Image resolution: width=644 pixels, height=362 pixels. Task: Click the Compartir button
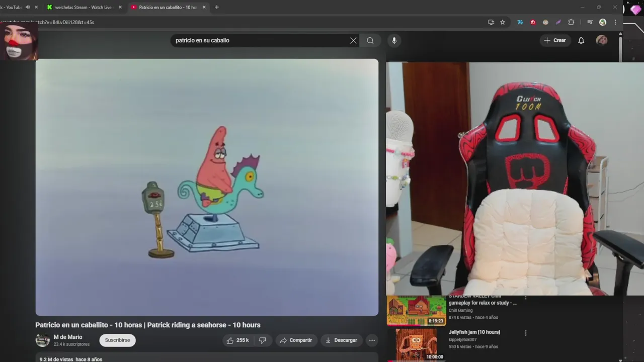296,340
